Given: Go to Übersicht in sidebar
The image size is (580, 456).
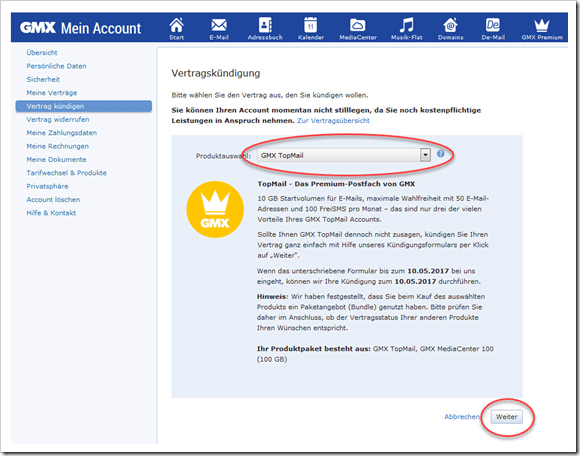Looking at the screenshot, I should 42,53.
